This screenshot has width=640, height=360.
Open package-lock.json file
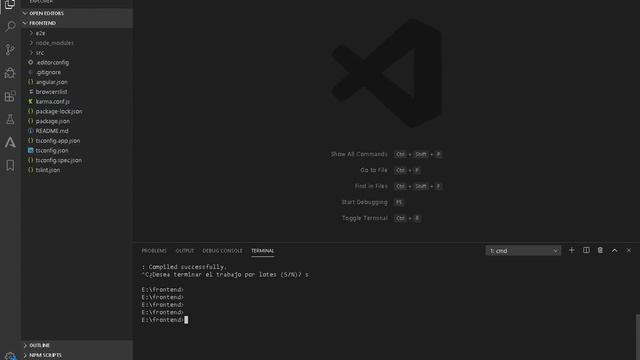pos(77,111)
